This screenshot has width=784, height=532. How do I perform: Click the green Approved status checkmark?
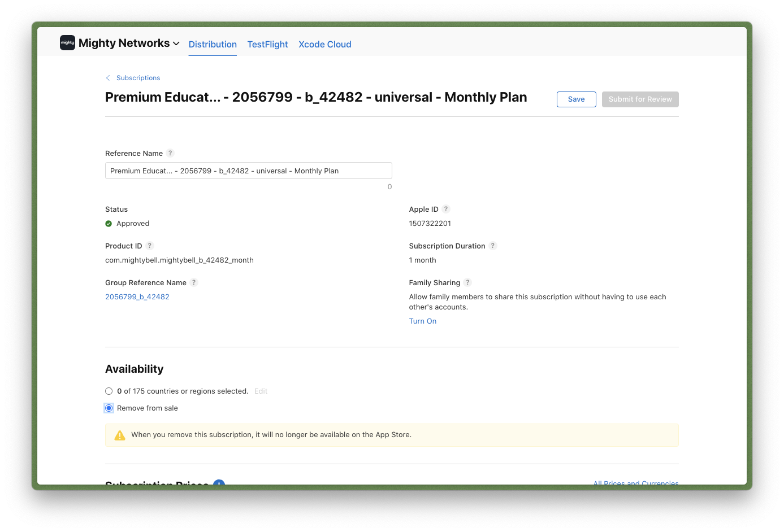109,223
